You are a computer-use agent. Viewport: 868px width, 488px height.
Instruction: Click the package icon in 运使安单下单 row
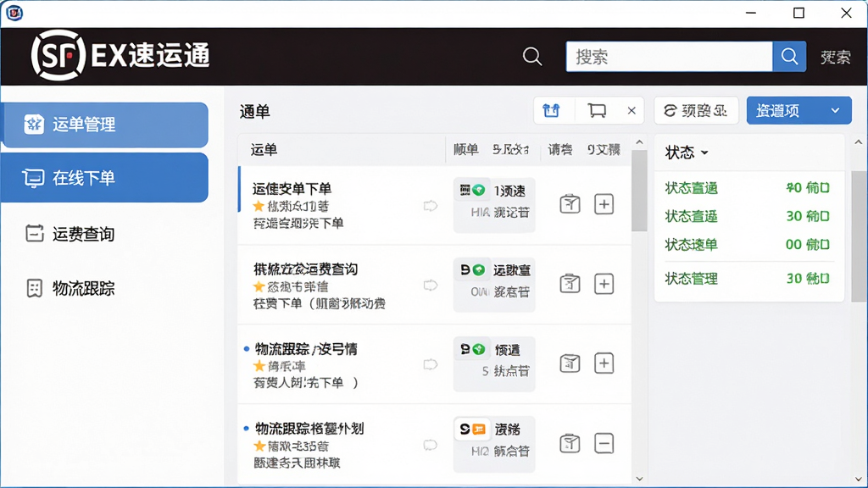[570, 203]
